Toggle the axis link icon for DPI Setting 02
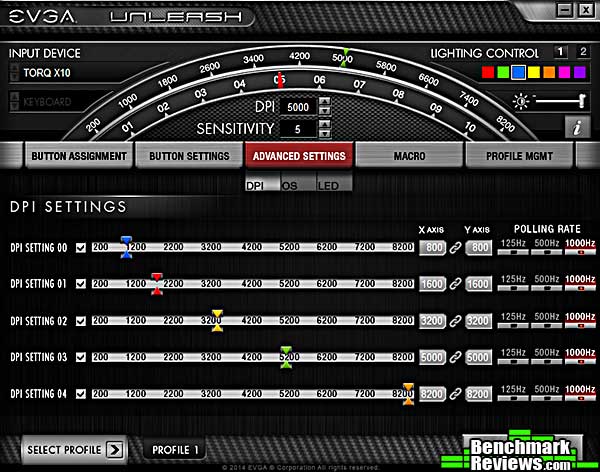Viewport: 600px width, 472px height. click(x=455, y=321)
